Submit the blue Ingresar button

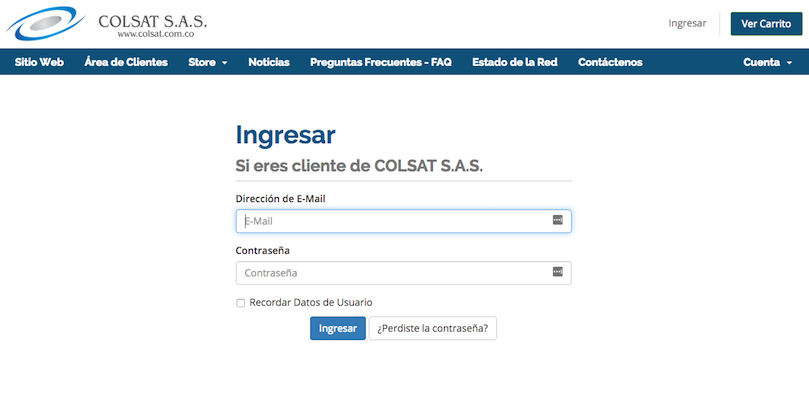pyautogui.click(x=338, y=328)
